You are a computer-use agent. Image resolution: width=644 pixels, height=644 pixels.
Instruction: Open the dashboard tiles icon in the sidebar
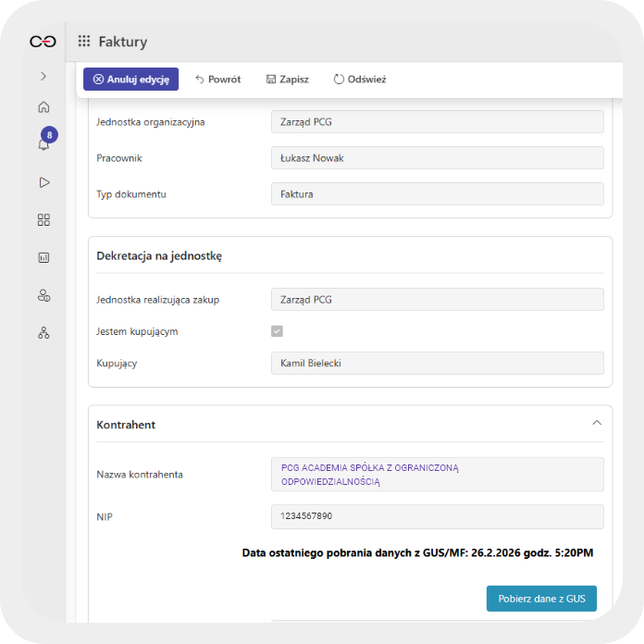43,220
